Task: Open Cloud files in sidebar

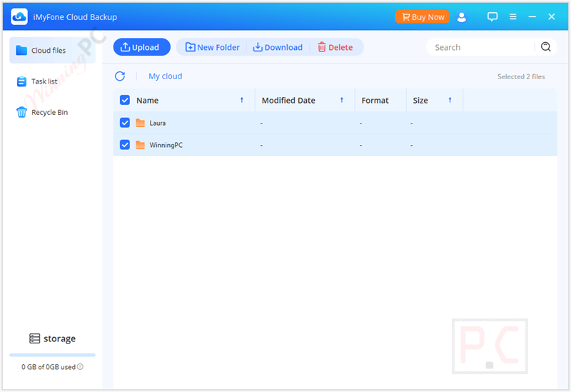Action: pos(52,50)
